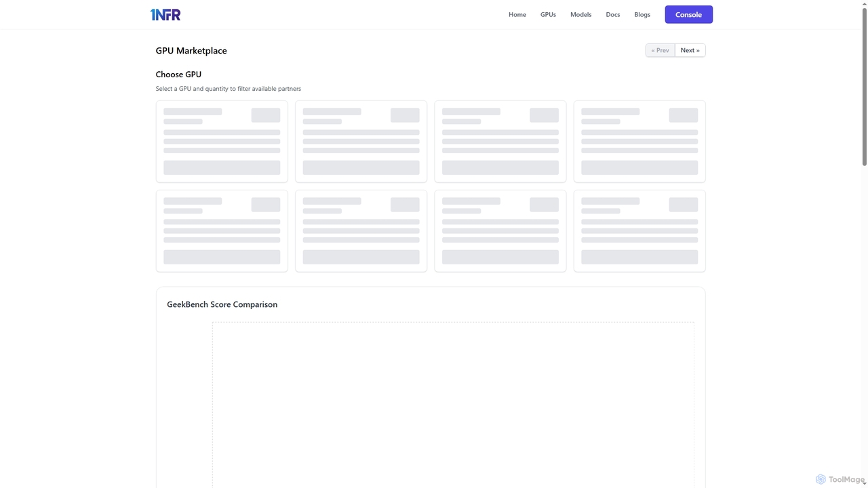Go to the Models page
Screen dimensions: 868x488
click(580, 14)
